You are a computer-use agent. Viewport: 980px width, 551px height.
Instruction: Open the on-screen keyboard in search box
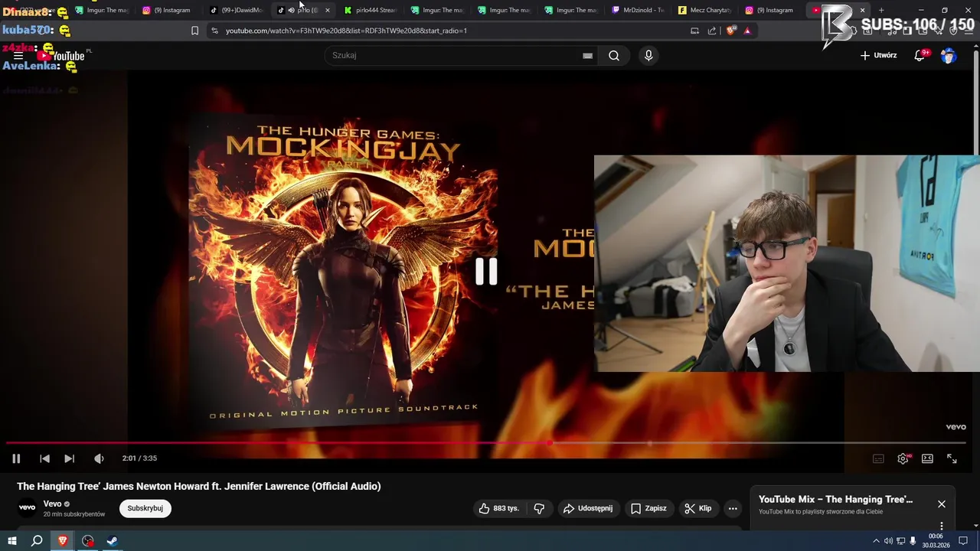(587, 55)
